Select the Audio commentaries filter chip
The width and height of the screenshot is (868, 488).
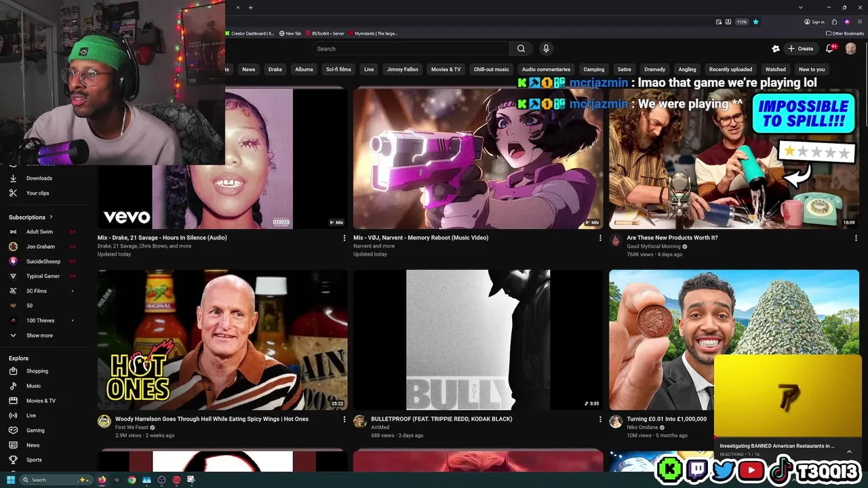click(x=546, y=69)
